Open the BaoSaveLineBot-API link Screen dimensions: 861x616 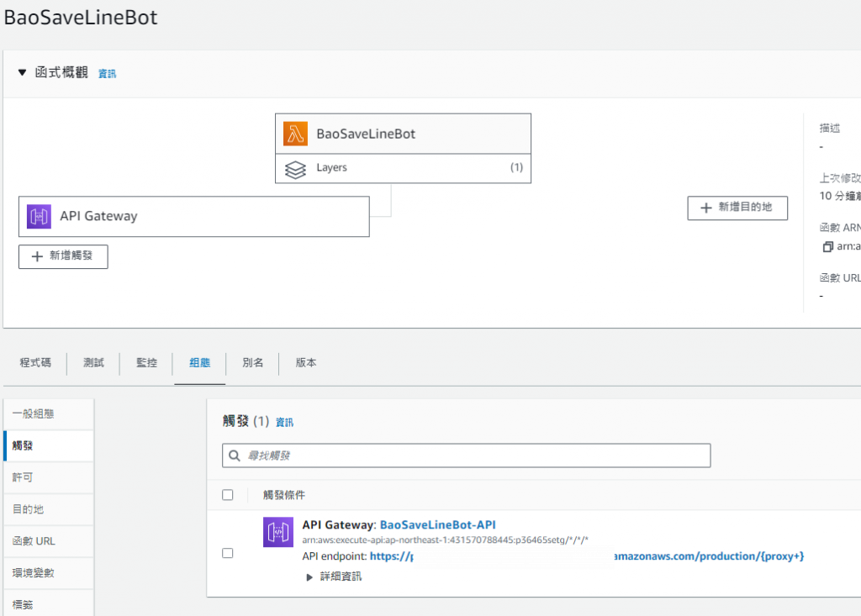437,524
